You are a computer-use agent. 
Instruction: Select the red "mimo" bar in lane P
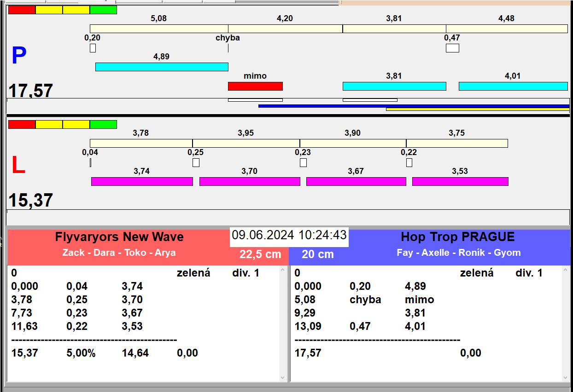[255, 86]
